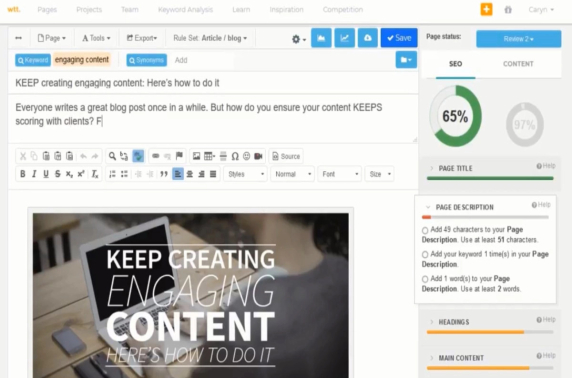Click the Bold formatting icon
Screen dimensions: 572x378
pos(23,174)
